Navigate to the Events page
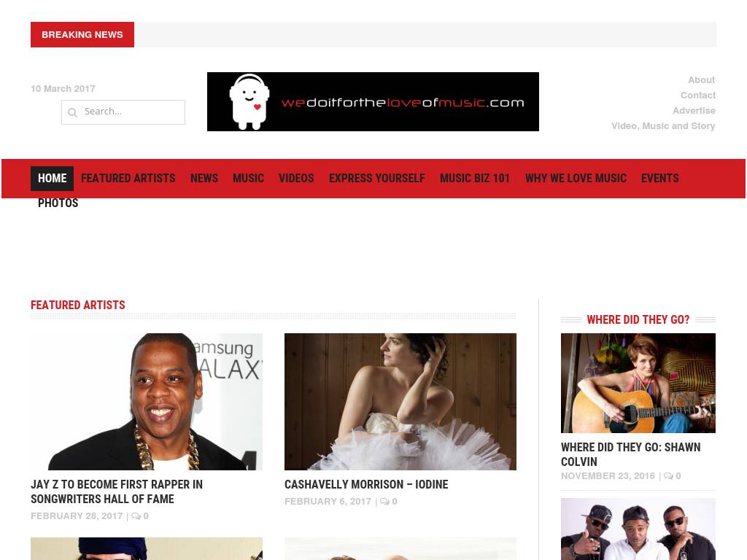The image size is (747, 560). [x=659, y=179]
